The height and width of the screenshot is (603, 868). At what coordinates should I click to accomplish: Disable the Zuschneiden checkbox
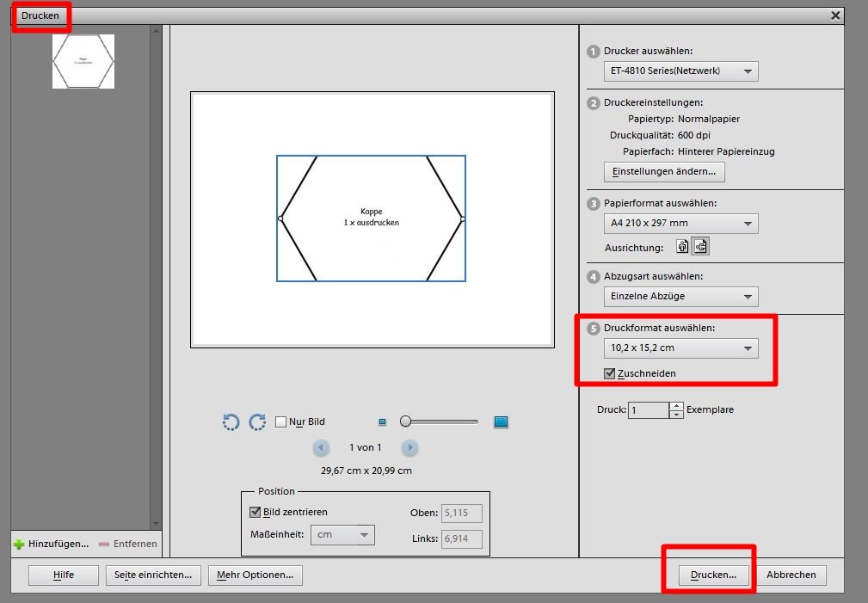[610, 373]
